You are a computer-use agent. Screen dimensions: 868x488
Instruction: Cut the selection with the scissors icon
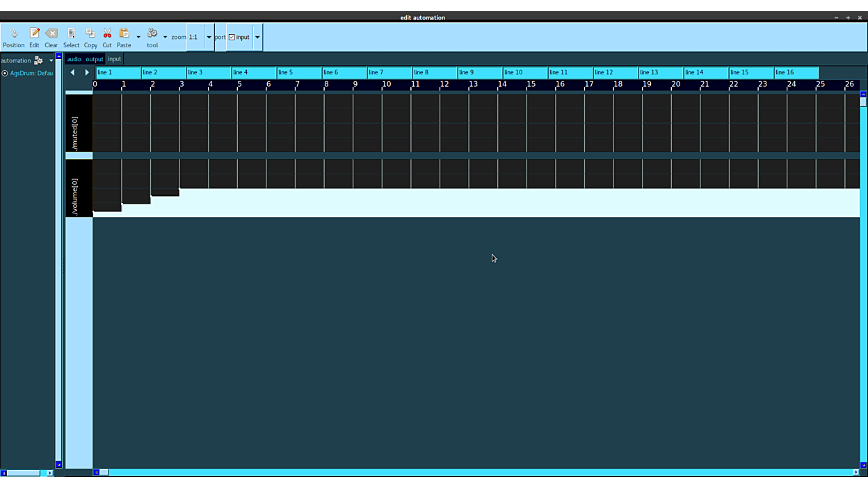(x=107, y=38)
